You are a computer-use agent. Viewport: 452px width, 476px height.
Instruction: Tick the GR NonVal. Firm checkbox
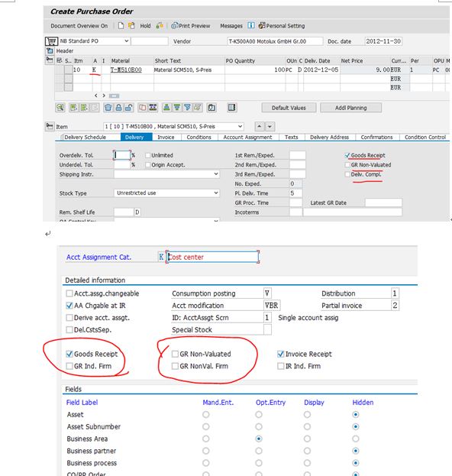coord(175,366)
